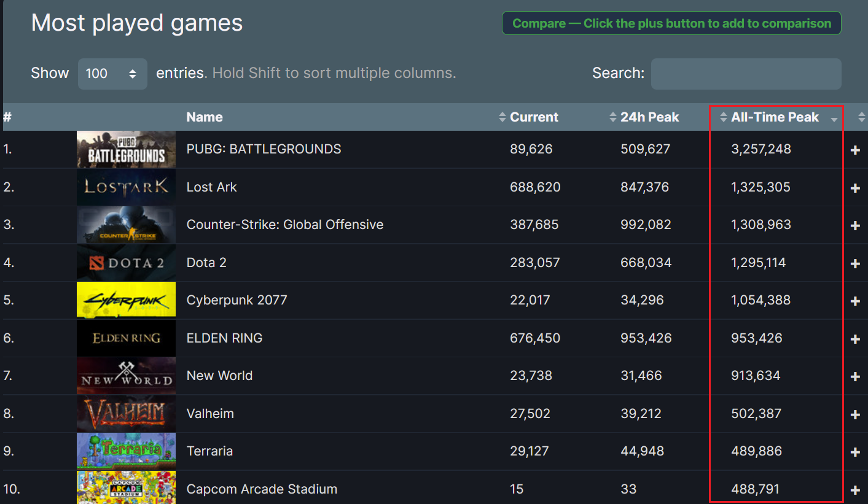The width and height of the screenshot is (868, 504).
Task: Open the Lost Ark name link
Action: [211, 187]
